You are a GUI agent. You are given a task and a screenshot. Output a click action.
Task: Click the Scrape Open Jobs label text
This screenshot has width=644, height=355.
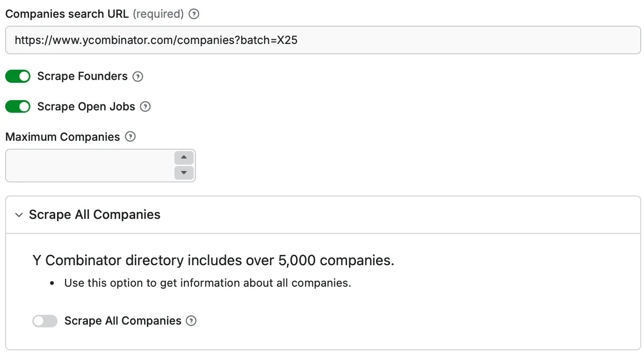coord(87,107)
